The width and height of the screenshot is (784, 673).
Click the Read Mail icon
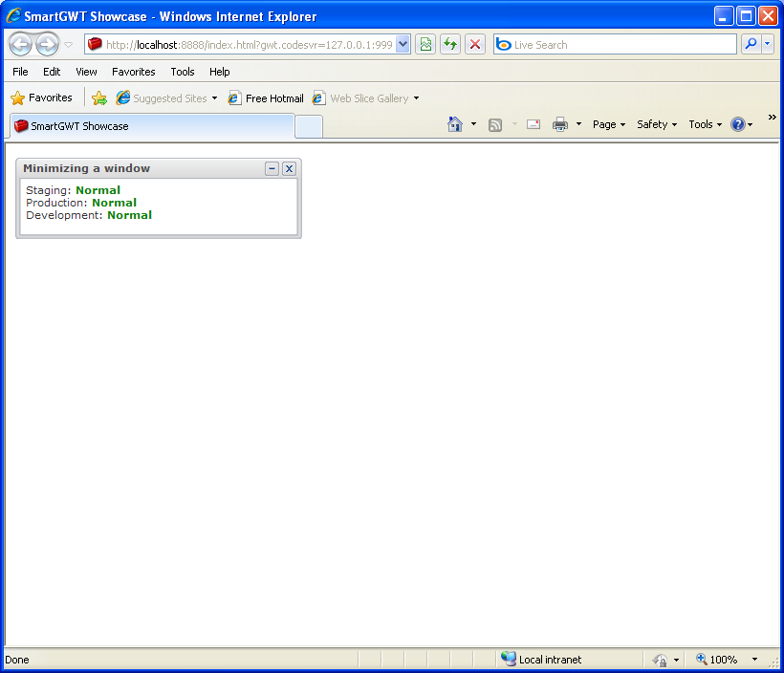tap(534, 124)
